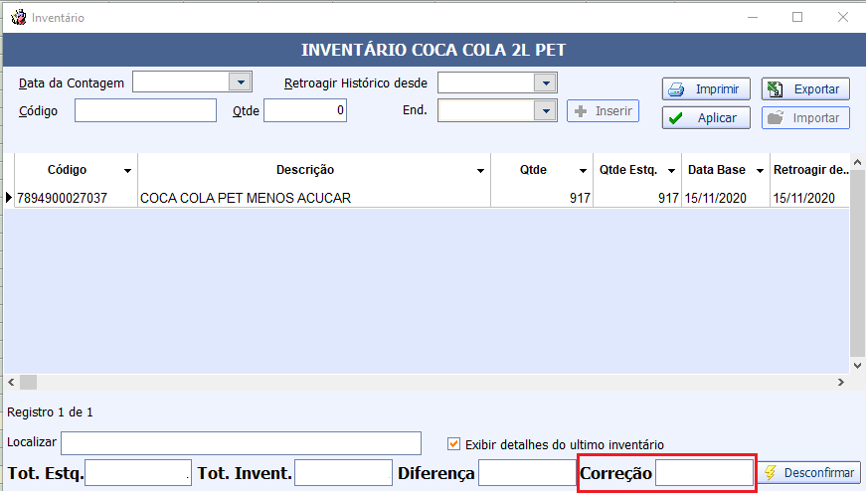The height and width of the screenshot is (493, 868).
Task: Focus the Código input field
Action: click(145, 110)
